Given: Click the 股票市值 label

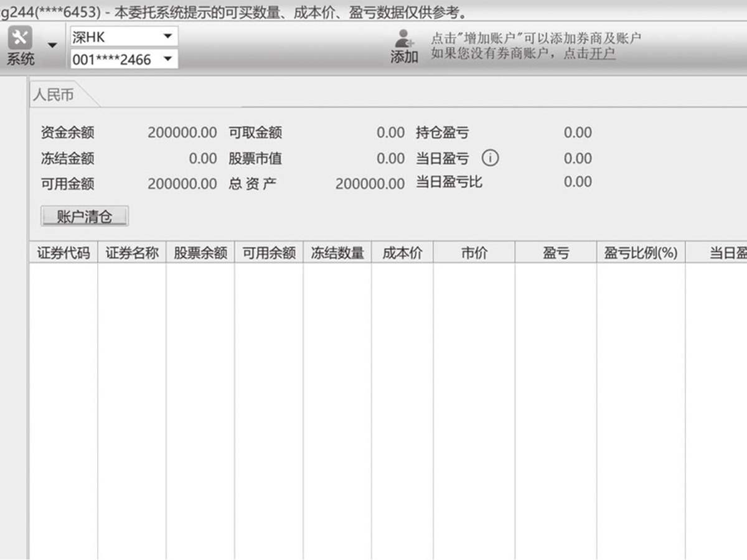Looking at the screenshot, I should click(255, 159).
